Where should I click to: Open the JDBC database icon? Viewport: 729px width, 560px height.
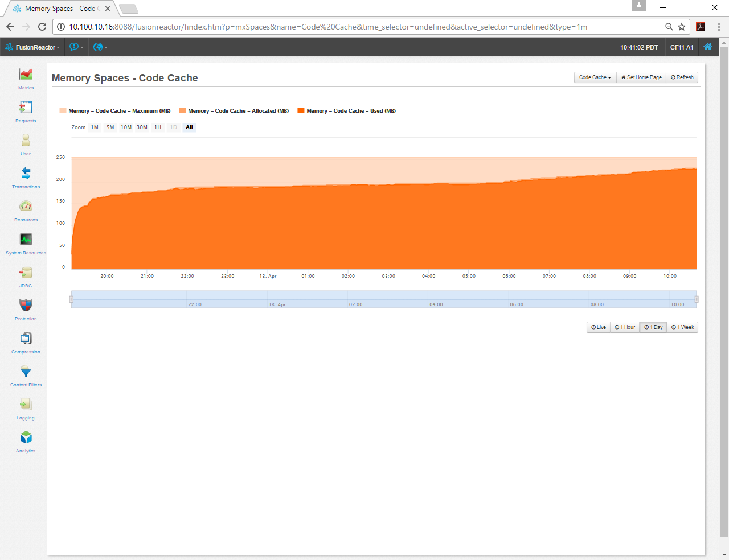(x=26, y=272)
